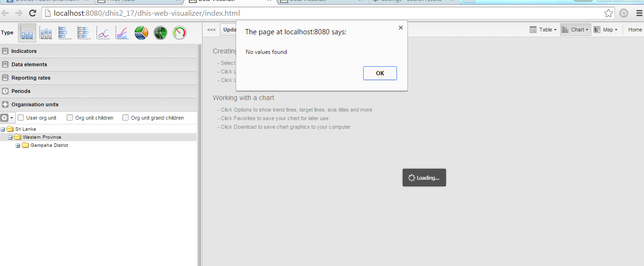Click the Gampaha District folder icon
Viewport: 644px width, 266px height.
coord(25,145)
